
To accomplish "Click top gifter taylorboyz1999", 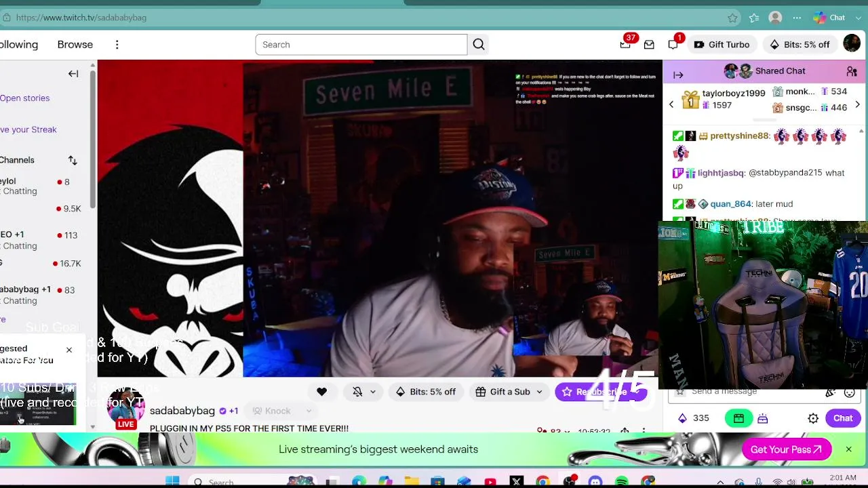I will (734, 94).
